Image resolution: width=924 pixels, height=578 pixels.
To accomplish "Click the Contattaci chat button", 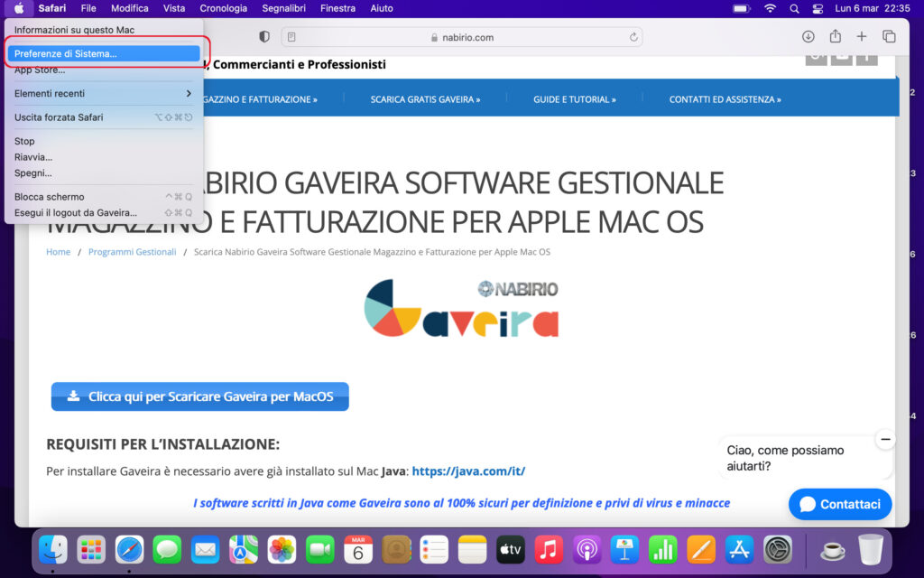I will [x=840, y=504].
